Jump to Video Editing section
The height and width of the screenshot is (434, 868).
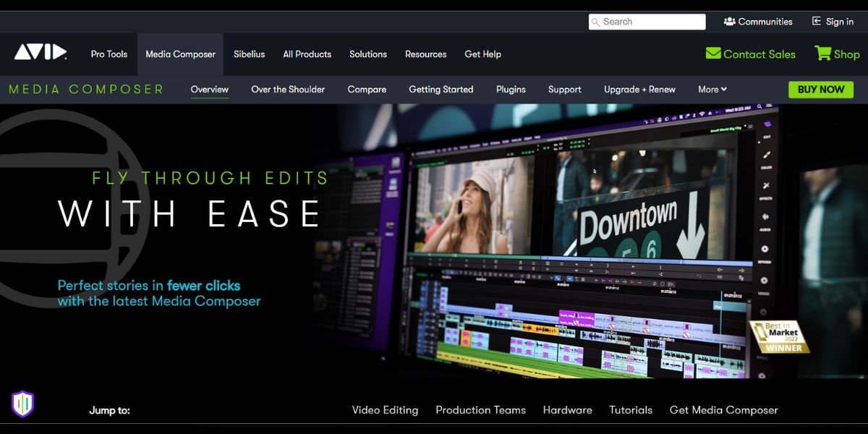click(385, 410)
